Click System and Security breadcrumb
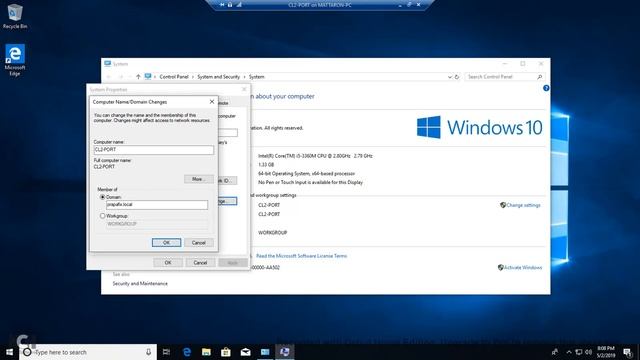Screen dimensions: 640x360 pos(218,77)
